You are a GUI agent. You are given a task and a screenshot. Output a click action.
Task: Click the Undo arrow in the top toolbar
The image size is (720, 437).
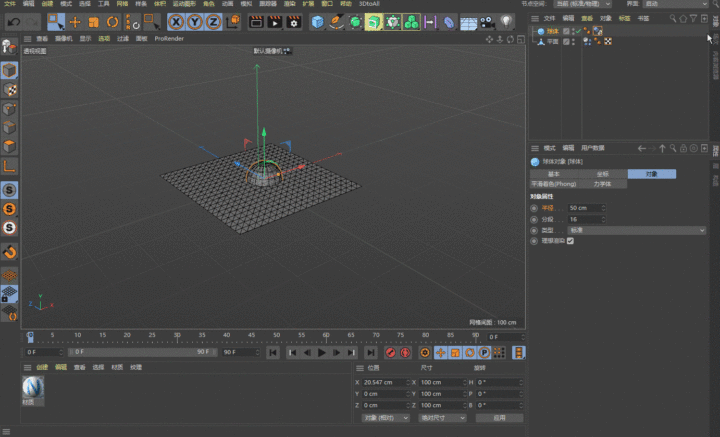(14, 21)
